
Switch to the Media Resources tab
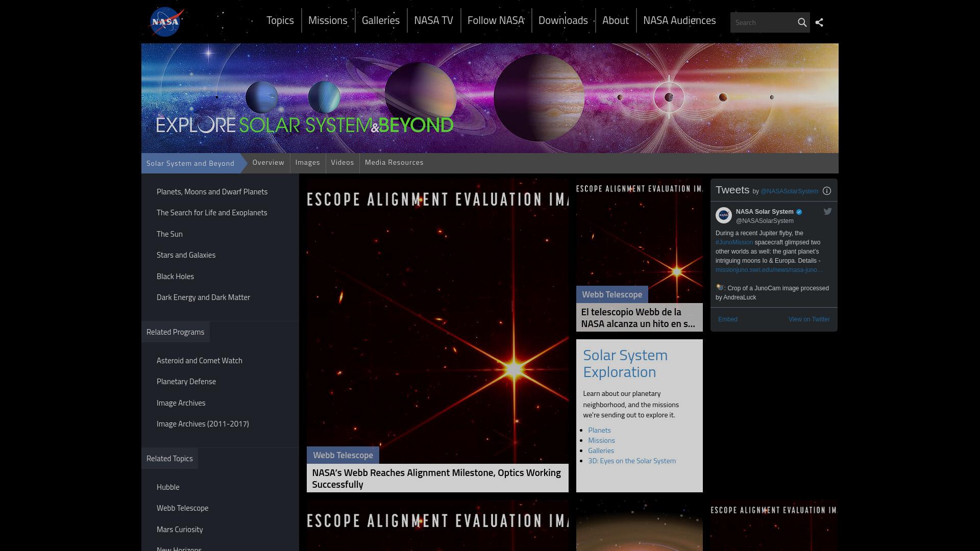coord(394,163)
